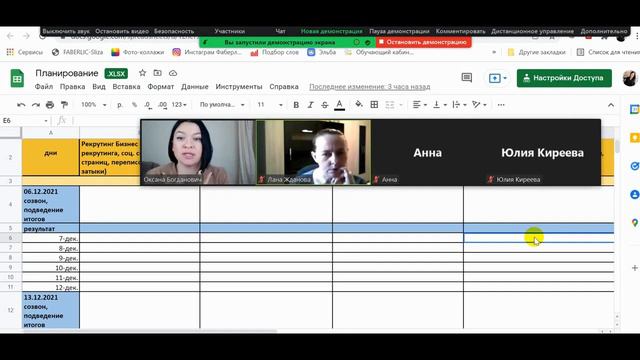
Task: Open the borders menu
Action: 374,105
